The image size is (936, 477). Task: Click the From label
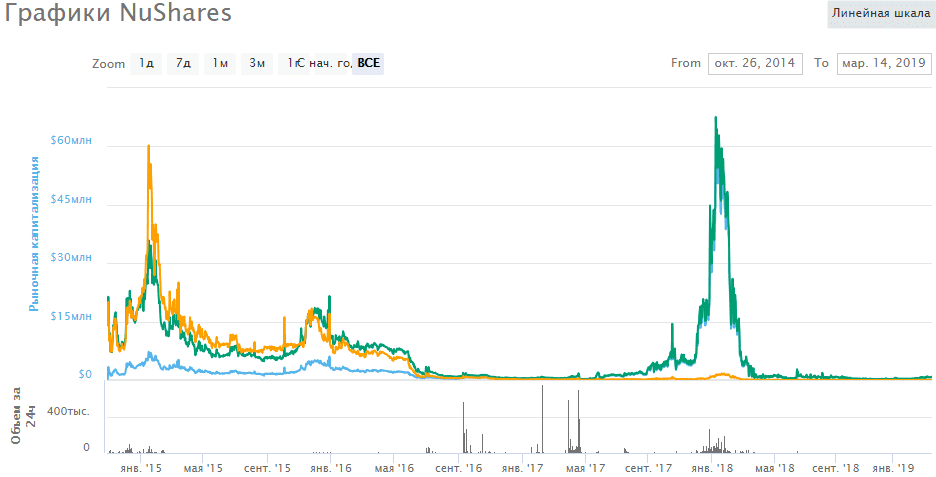pyautogui.click(x=686, y=63)
